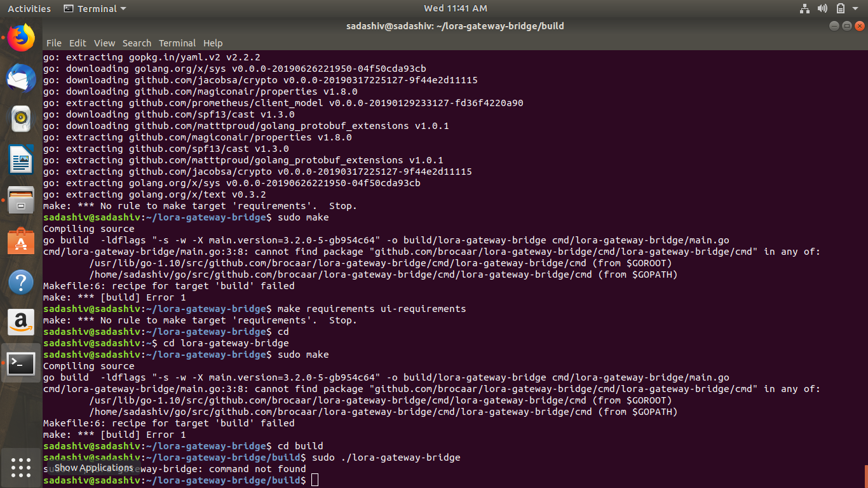868x488 pixels.
Task: Open Rhythmbox music player
Action: (x=21, y=118)
